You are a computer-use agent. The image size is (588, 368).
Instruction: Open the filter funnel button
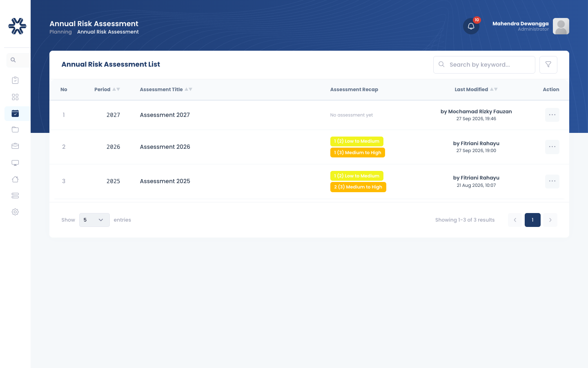click(548, 65)
